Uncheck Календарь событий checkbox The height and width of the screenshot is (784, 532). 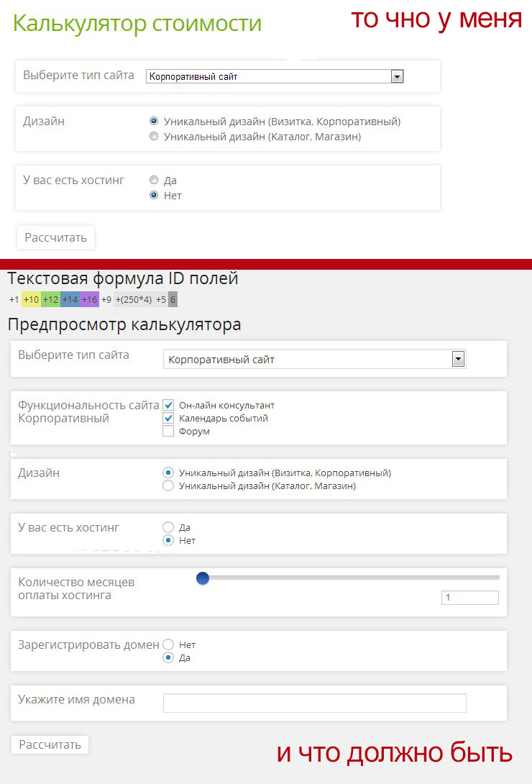pyautogui.click(x=168, y=418)
